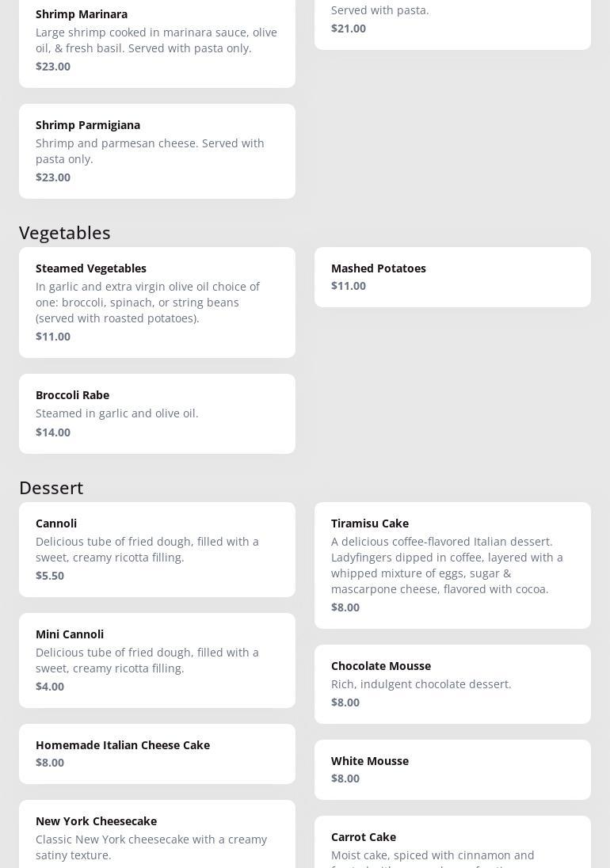Click the $5.50 price under Cannoli
Image resolution: width=610 pixels, height=868 pixels.
click(x=50, y=576)
